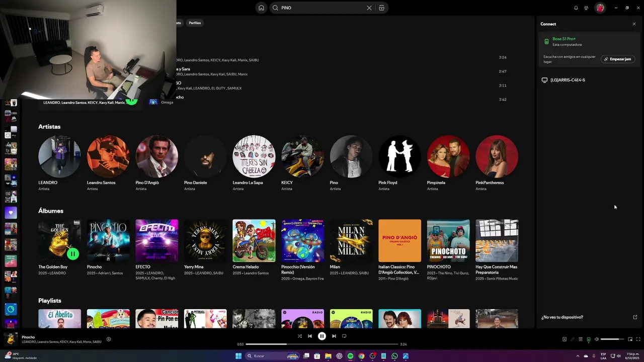Start a jam with Empezar jam button
Screen dimensions: 644x362
pos(618,59)
